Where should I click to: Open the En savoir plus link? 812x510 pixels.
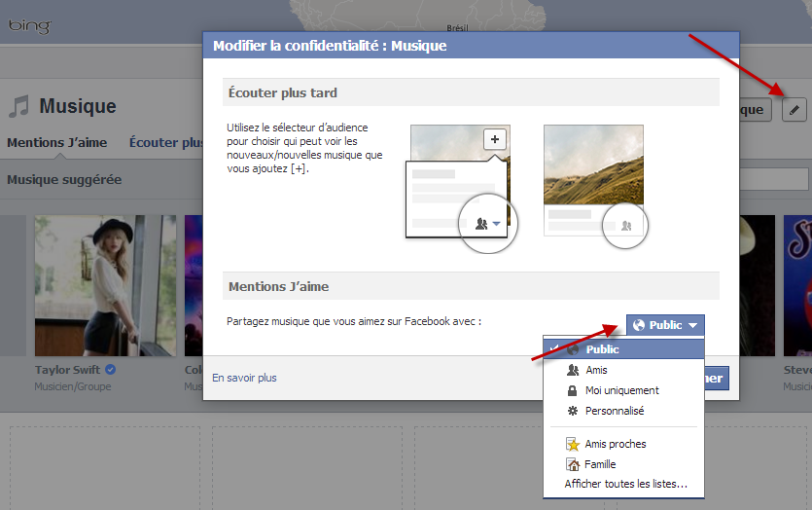[245, 378]
